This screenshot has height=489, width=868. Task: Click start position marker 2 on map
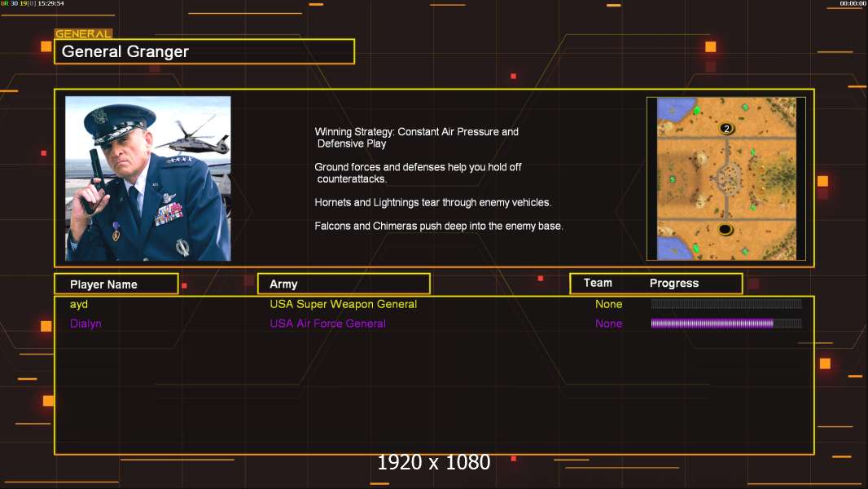(x=726, y=129)
